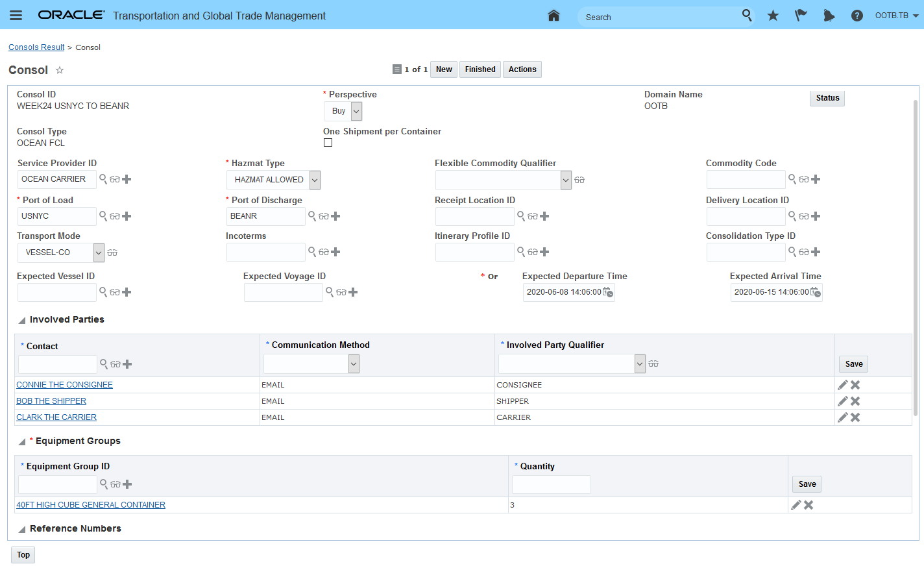Viewport: 924px width, 566px height.
Task: Save the Equipment Groups entry
Action: coord(807,484)
